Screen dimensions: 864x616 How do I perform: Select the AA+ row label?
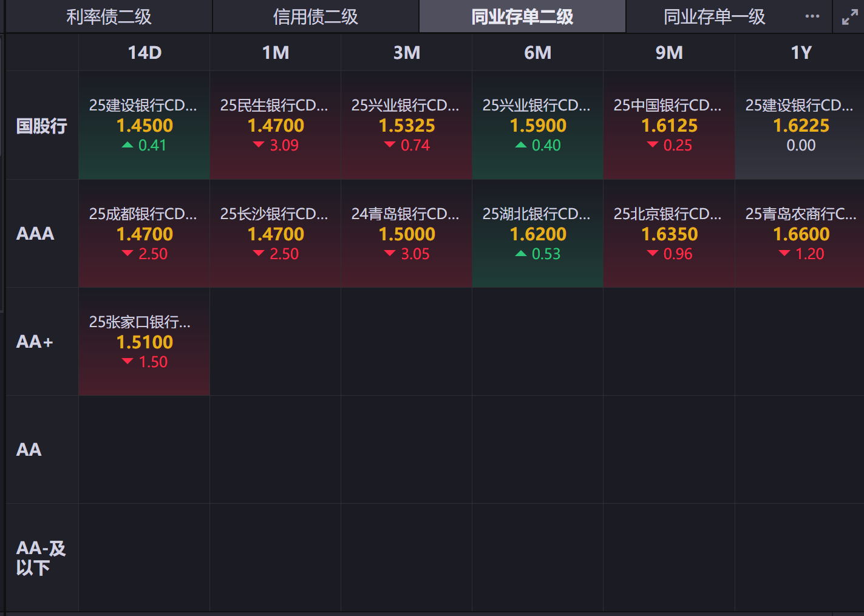pos(42,342)
